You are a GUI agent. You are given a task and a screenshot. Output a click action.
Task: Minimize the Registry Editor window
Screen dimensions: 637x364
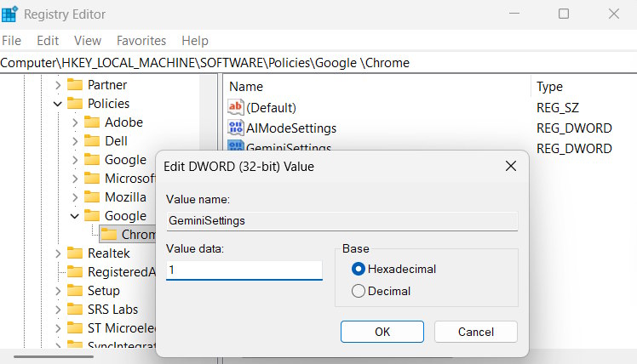point(514,14)
